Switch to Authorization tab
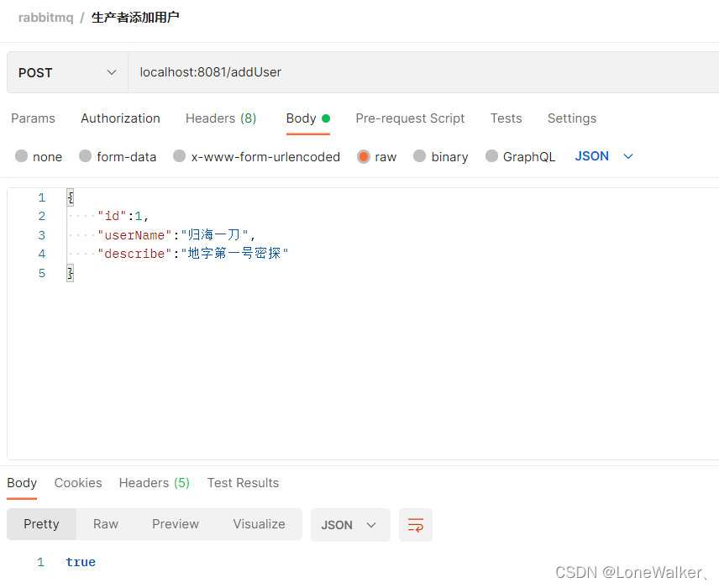Screen dimensions: 719x588 [x=119, y=118]
